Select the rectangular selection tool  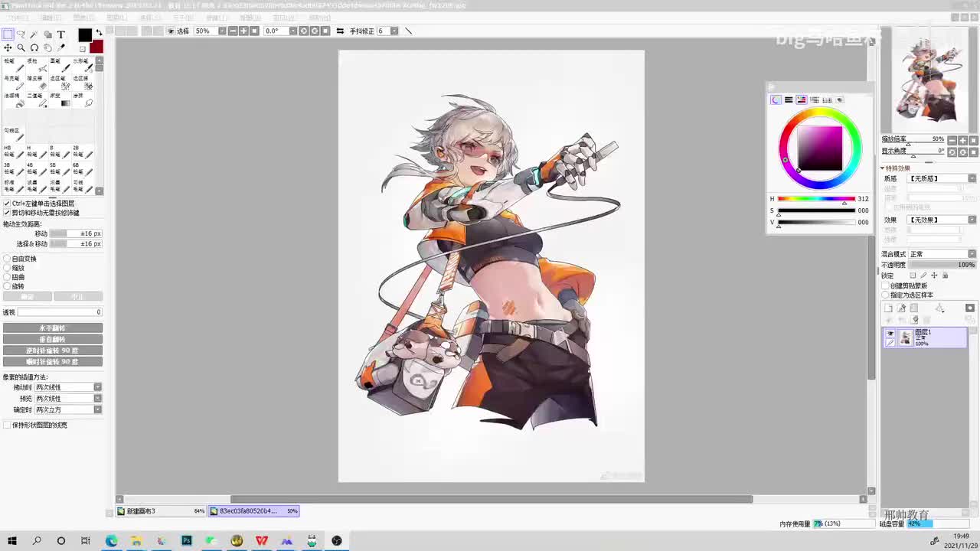(8, 34)
